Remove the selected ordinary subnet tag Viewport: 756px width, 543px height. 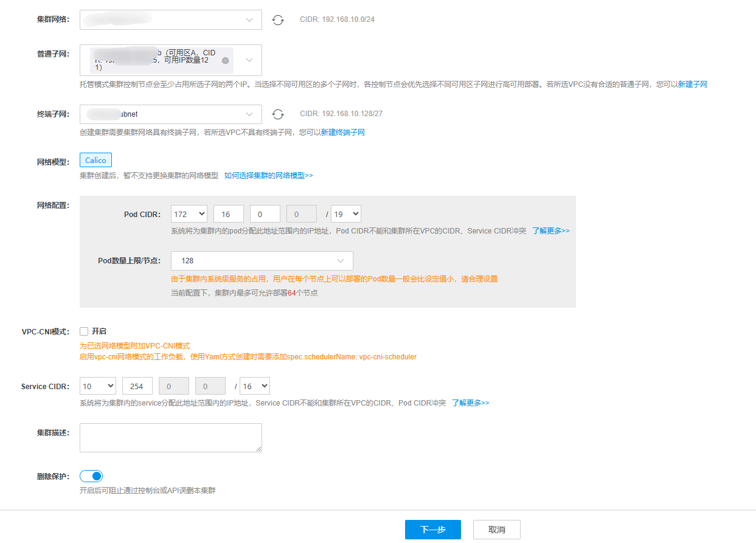[225, 60]
